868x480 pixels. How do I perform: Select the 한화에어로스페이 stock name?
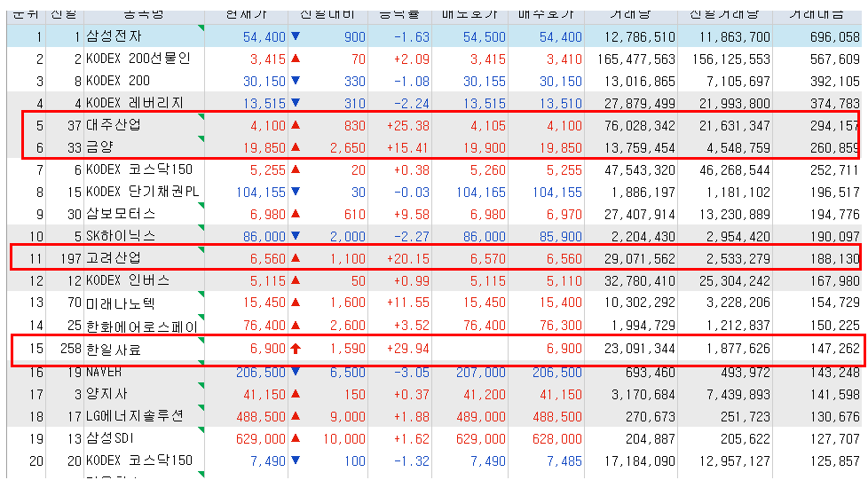(142, 327)
